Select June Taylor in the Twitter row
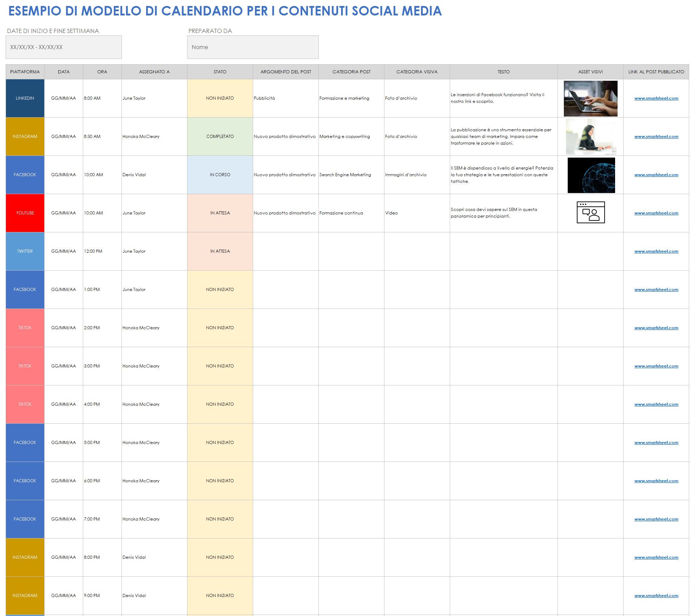 click(154, 251)
